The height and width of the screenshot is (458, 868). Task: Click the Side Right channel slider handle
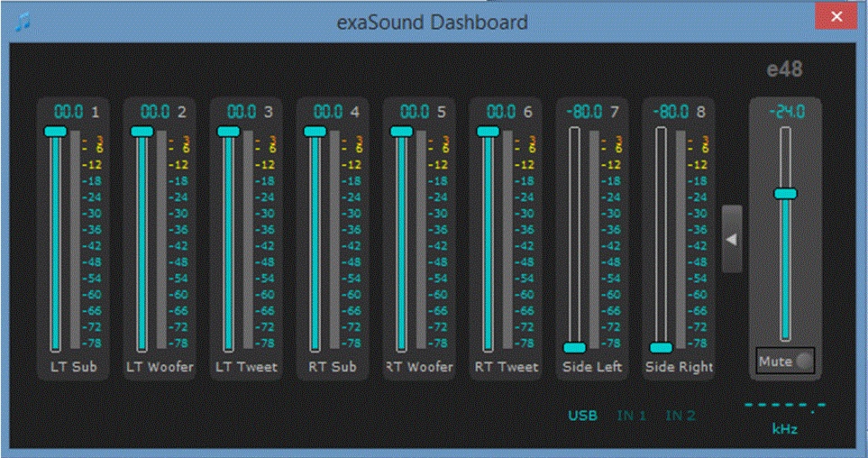click(x=661, y=348)
